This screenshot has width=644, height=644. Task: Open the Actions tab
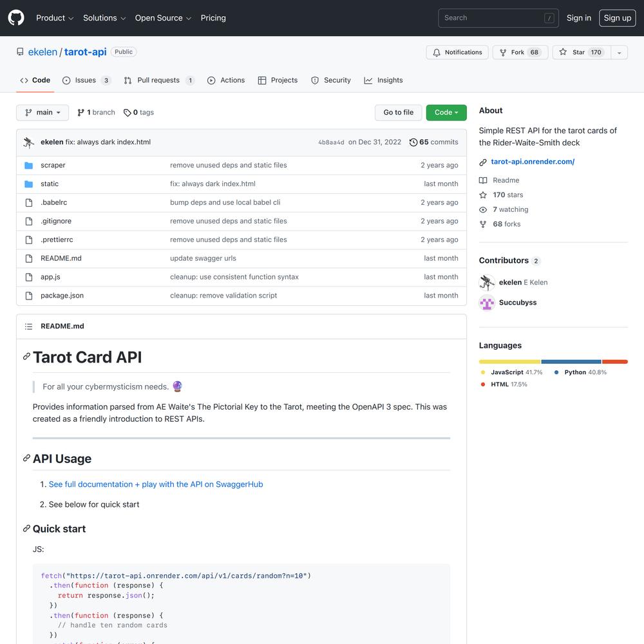point(226,80)
